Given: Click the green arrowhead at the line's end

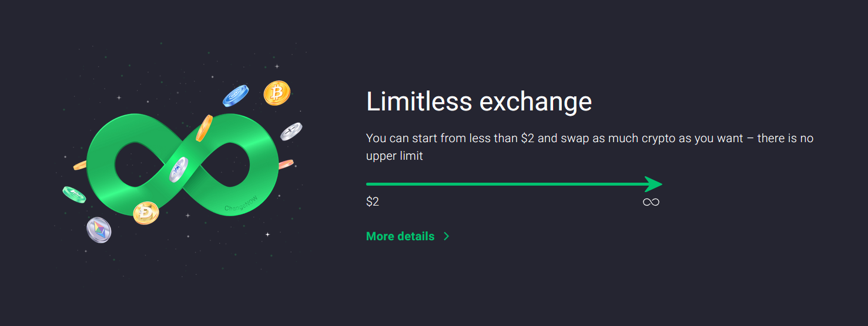Looking at the screenshot, I should 653,184.
